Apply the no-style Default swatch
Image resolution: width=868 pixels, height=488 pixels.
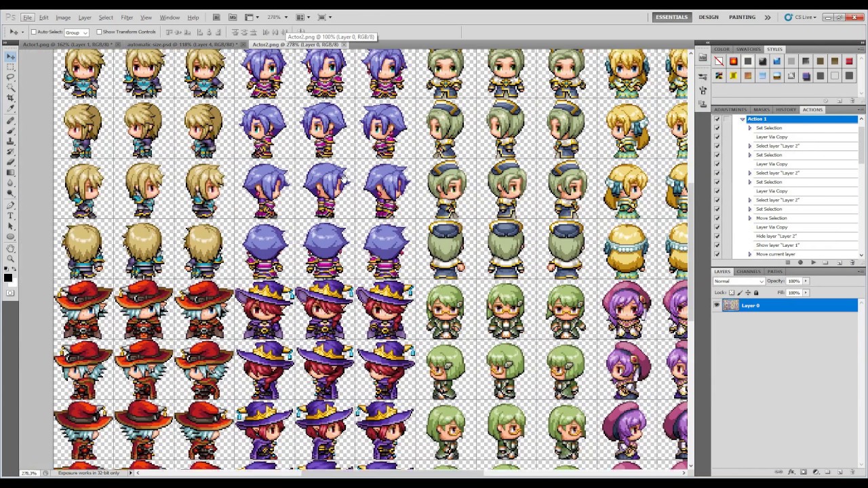click(719, 62)
